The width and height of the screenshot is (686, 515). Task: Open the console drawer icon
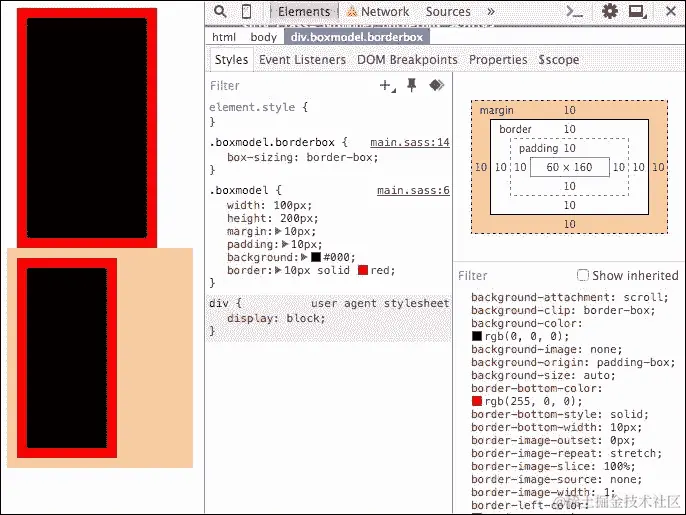(574, 11)
